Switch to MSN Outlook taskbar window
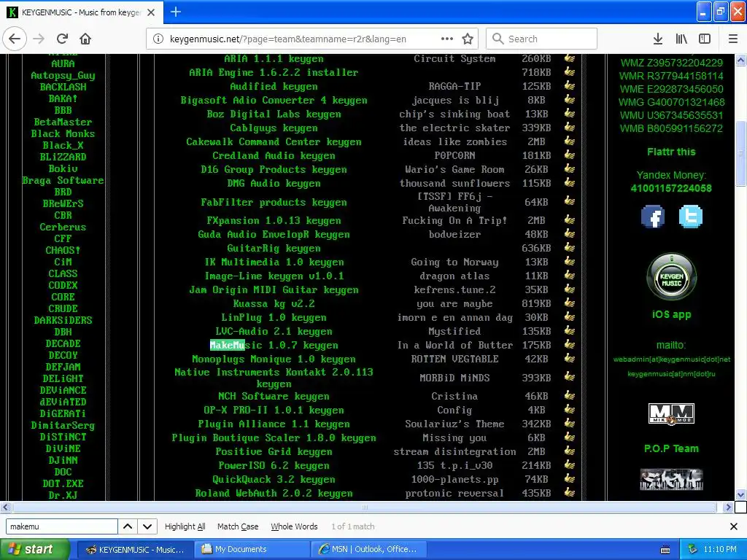This screenshot has width=747, height=560. click(368, 549)
